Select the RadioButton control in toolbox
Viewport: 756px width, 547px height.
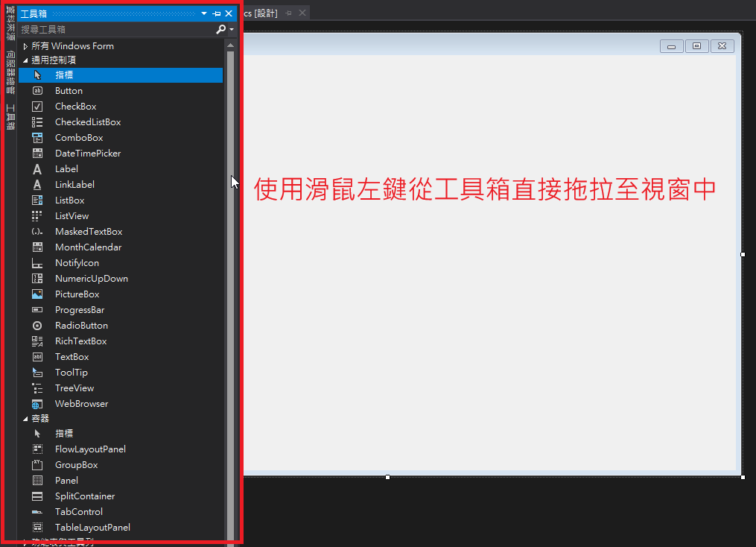point(81,326)
